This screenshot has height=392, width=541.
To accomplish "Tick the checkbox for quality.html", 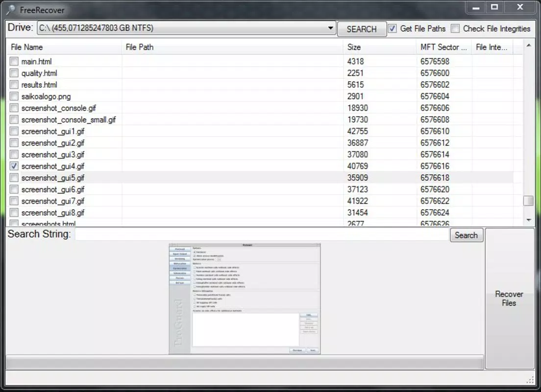I will [x=14, y=73].
